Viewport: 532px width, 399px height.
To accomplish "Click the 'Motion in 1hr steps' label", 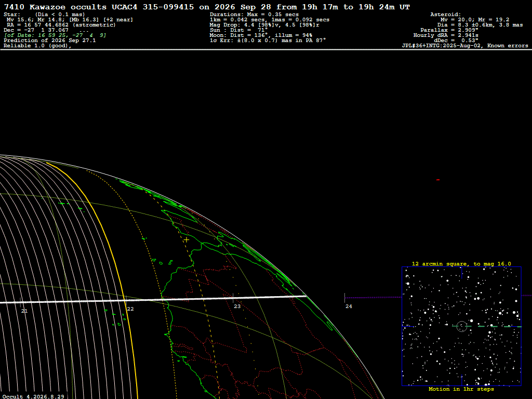I will (461, 389).
